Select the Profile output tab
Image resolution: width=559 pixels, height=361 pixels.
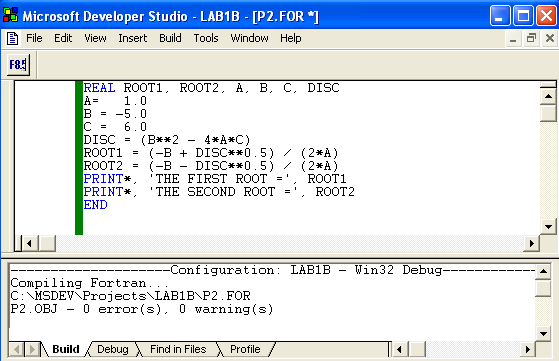coord(245,349)
